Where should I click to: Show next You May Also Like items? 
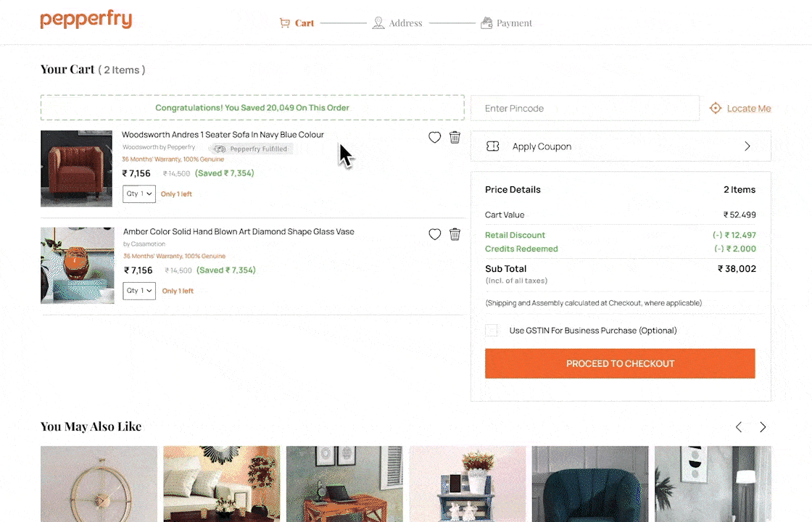[763, 427]
